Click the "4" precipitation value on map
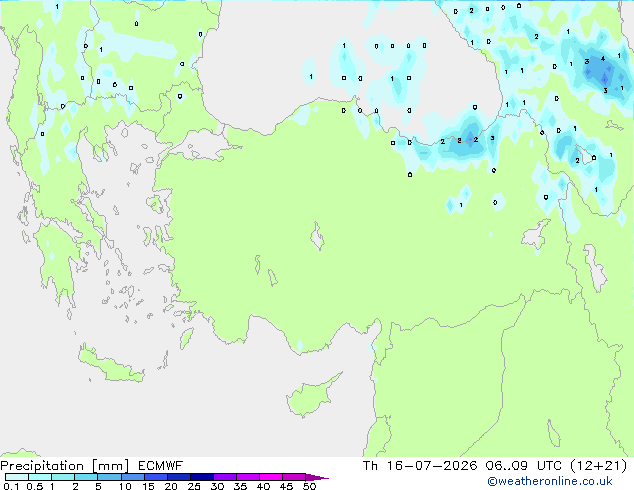Image resolution: width=634 pixels, height=490 pixels. click(603, 59)
